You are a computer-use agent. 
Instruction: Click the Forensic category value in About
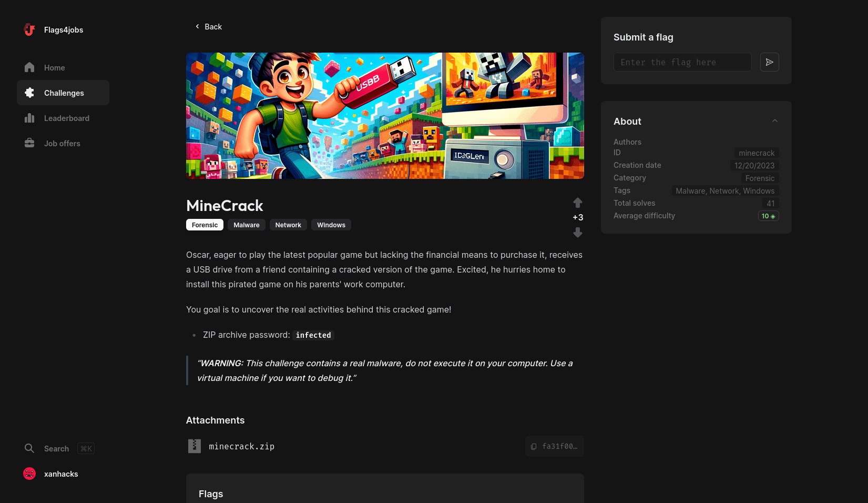pos(760,178)
